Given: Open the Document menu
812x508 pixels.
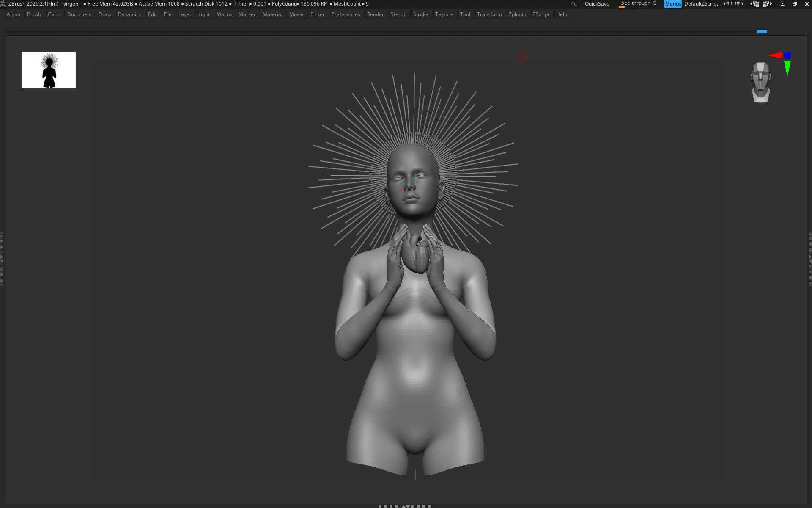Looking at the screenshot, I should tap(79, 14).
